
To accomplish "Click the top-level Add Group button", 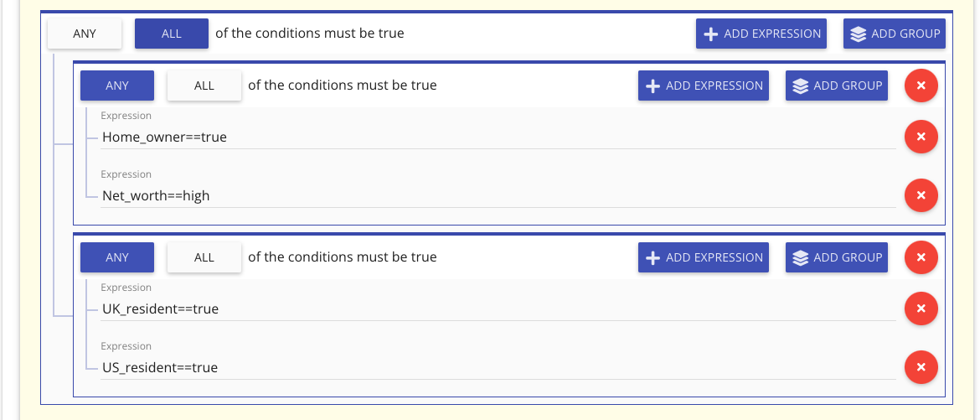I will pyautogui.click(x=894, y=34).
